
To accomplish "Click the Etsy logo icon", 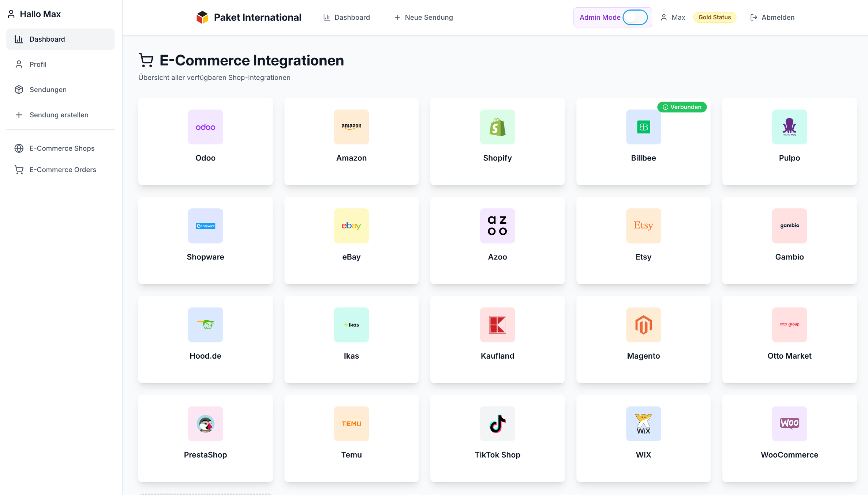I will tap(643, 226).
